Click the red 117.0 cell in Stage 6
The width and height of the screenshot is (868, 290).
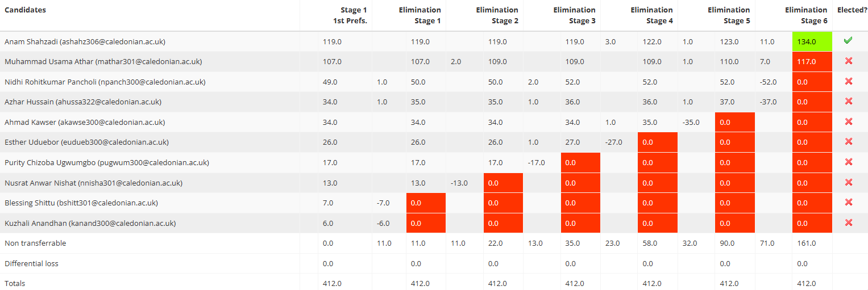(x=812, y=62)
